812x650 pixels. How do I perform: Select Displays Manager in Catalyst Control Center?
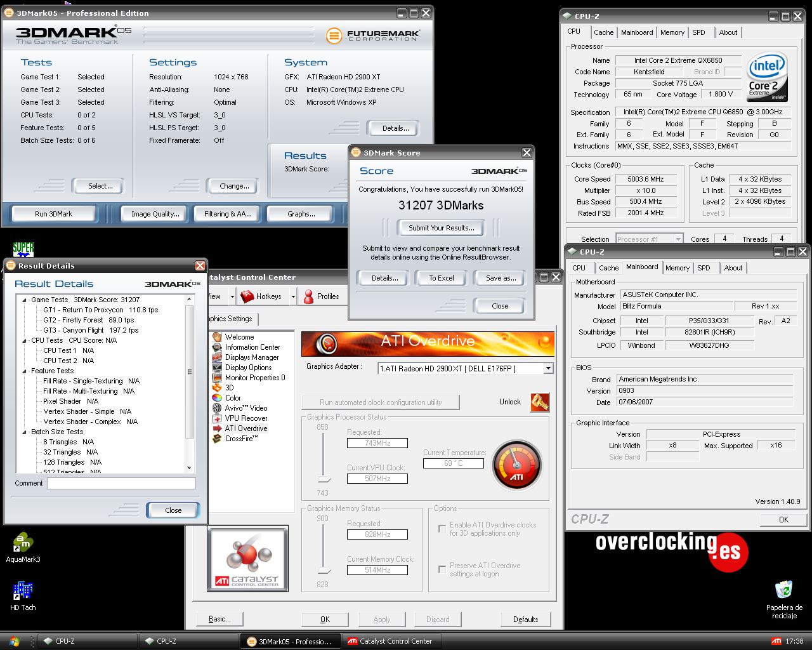pos(251,357)
